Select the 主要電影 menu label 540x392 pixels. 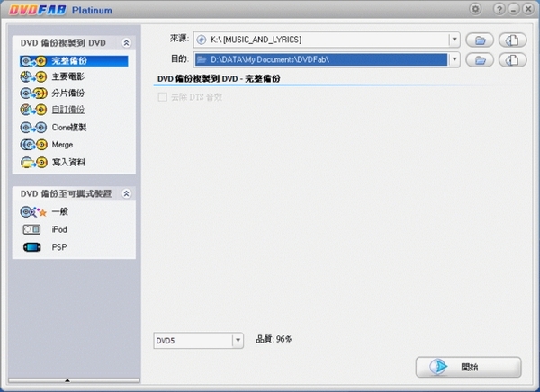68,76
